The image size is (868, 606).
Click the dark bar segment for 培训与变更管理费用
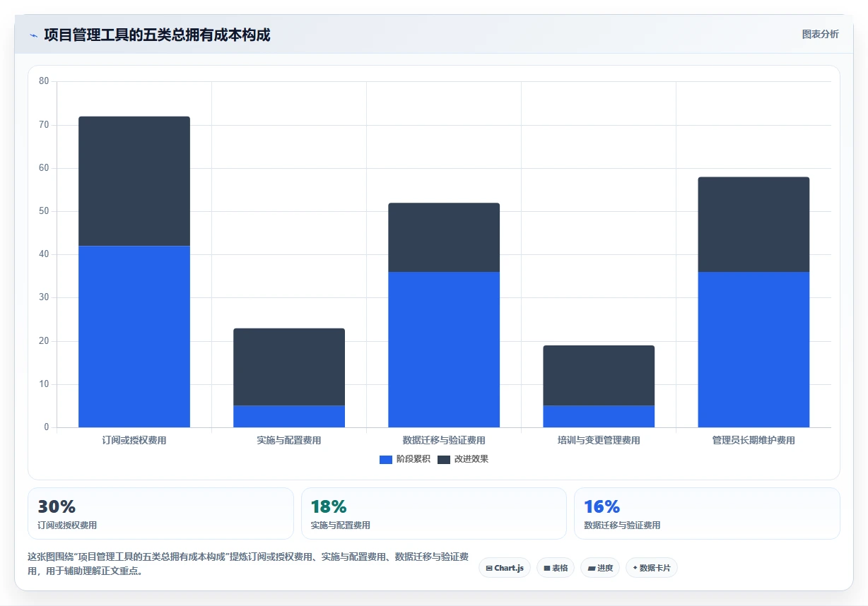pyautogui.click(x=599, y=376)
